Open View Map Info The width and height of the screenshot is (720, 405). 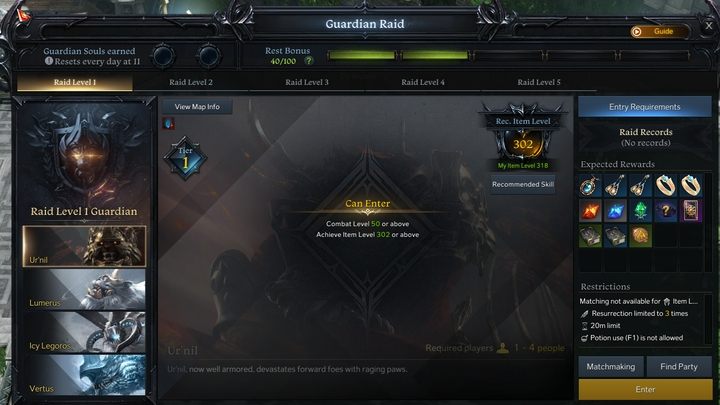click(x=197, y=107)
